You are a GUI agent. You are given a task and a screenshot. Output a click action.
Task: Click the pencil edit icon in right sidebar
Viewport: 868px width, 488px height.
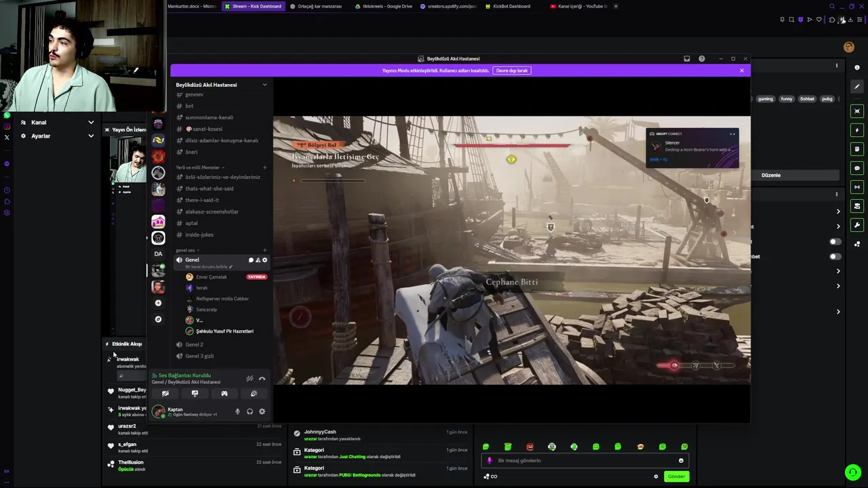pos(857,87)
